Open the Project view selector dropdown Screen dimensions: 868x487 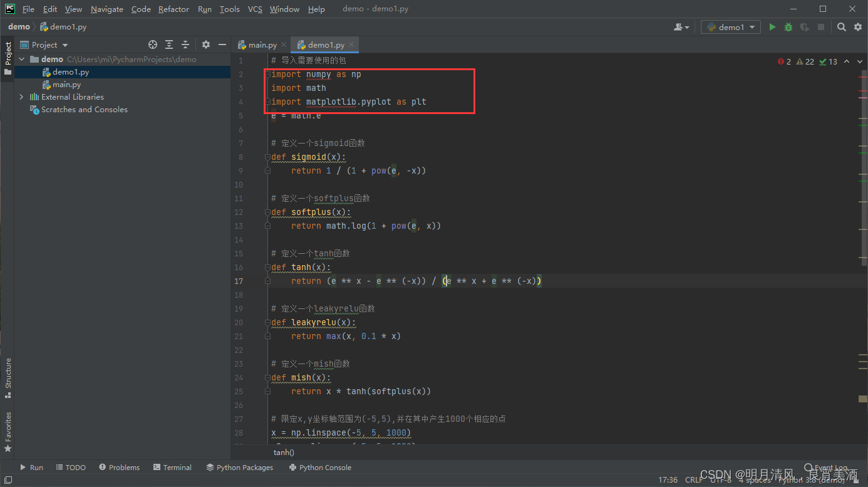coord(44,45)
